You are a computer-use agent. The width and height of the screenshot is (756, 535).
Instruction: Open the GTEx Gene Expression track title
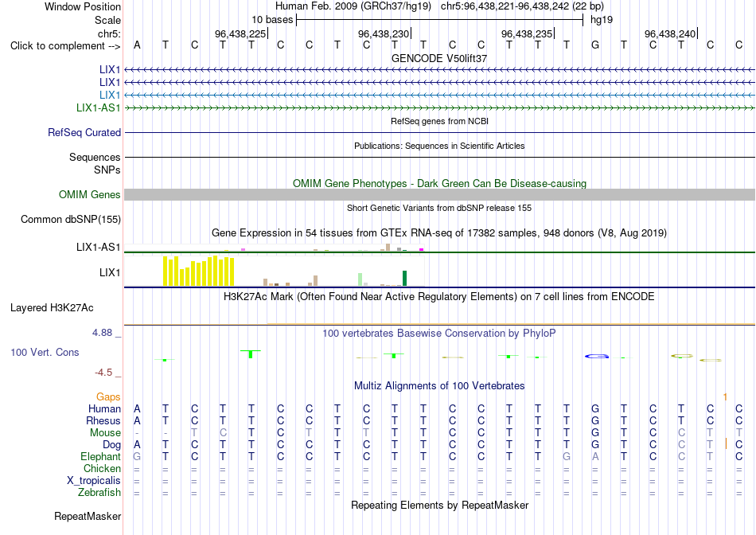pyautogui.click(x=439, y=233)
